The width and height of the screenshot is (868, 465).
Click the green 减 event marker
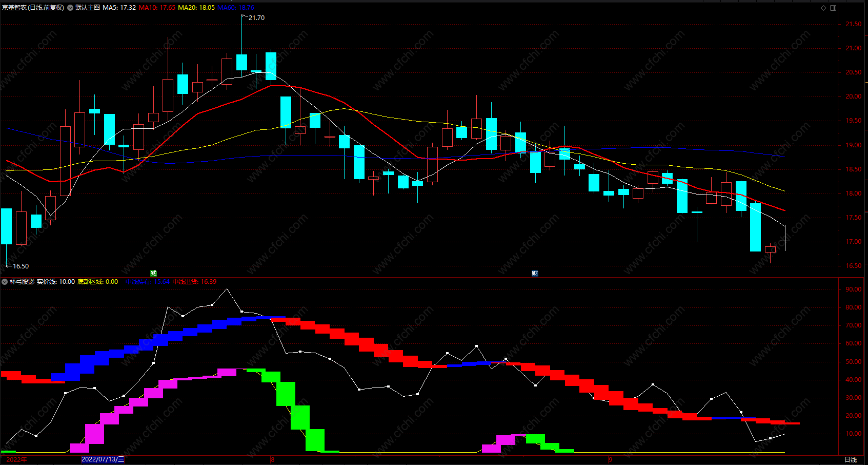[153, 273]
